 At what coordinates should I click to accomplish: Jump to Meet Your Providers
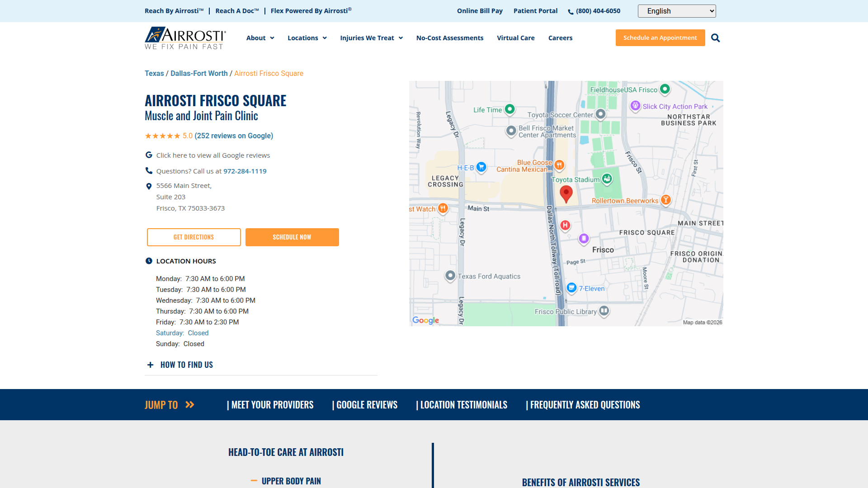pyautogui.click(x=270, y=405)
